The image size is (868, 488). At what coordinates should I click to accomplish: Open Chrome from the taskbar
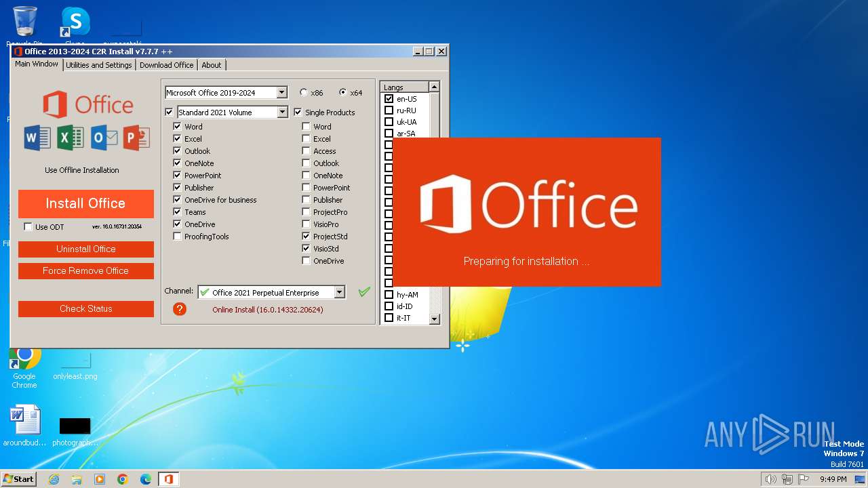click(x=123, y=479)
